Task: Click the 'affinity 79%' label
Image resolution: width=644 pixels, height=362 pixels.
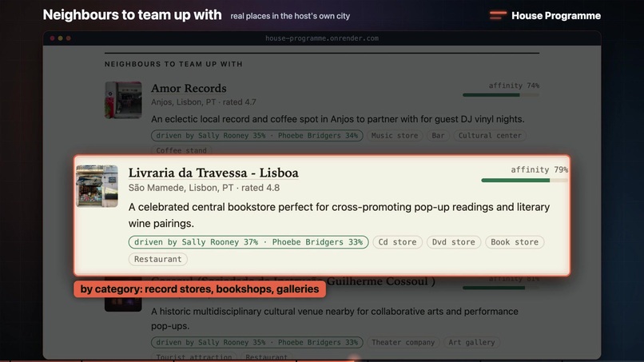Action: click(539, 169)
